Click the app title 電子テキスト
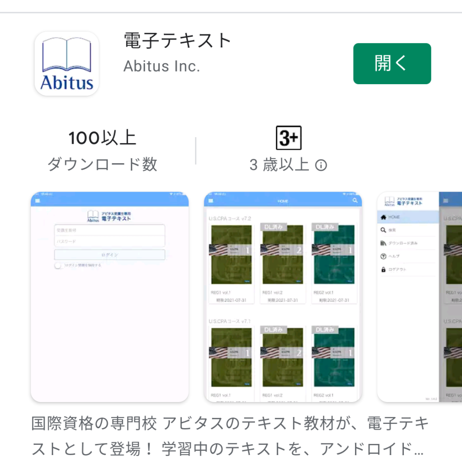462x476 pixels. (x=178, y=41)
